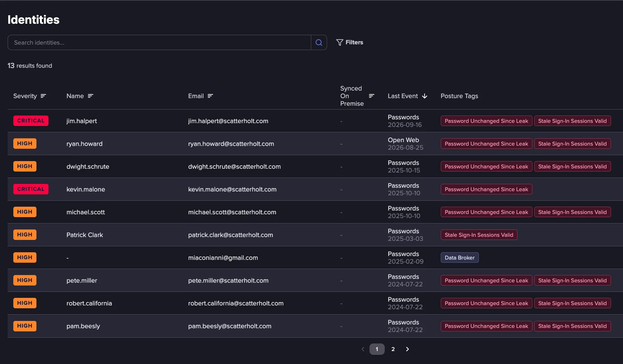Image resolution: width=623 pixels, height=364 pixels.
Task: Click Posture Tags column header
Action: tap(459, 96)
